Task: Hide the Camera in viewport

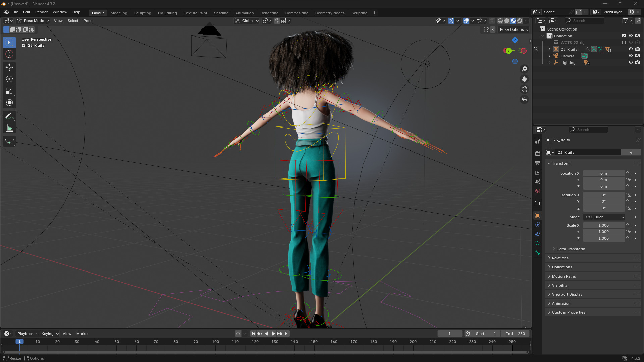Action: [631, 56]
